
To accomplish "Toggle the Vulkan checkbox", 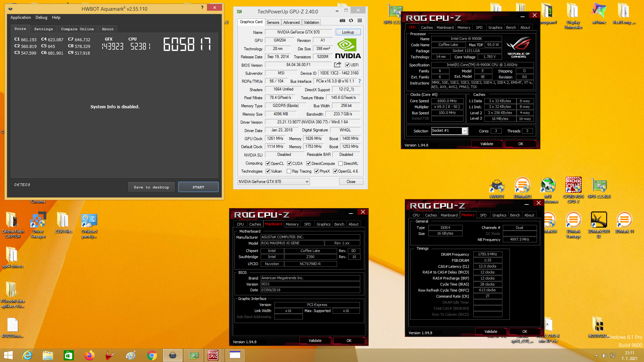I will coord(268,171).
